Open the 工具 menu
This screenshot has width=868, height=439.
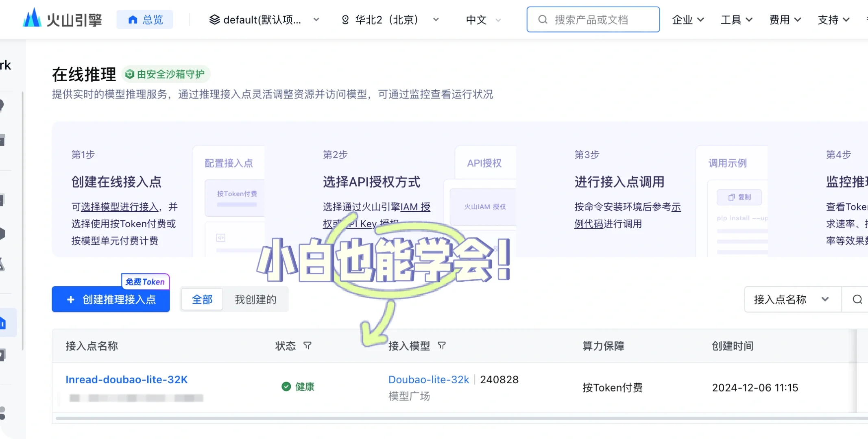coord(736,19)
